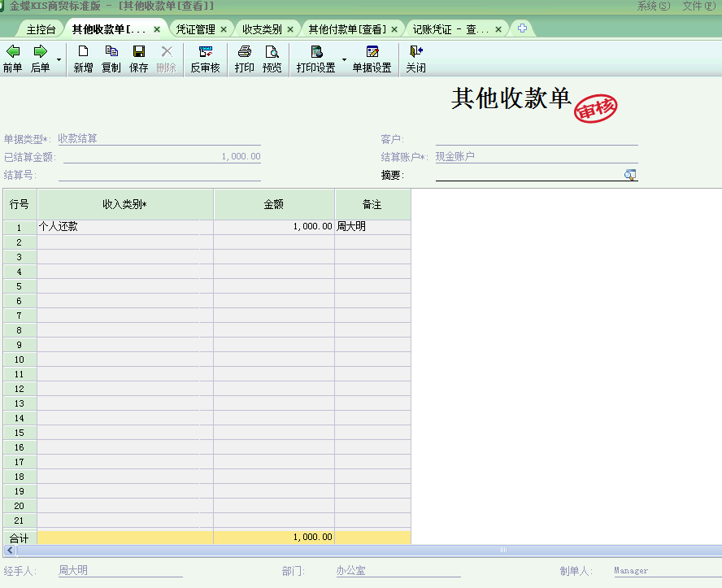Click the lookup icon in 摘要 field
Viewport: 722px width, 588px height.
click(630, 175)
